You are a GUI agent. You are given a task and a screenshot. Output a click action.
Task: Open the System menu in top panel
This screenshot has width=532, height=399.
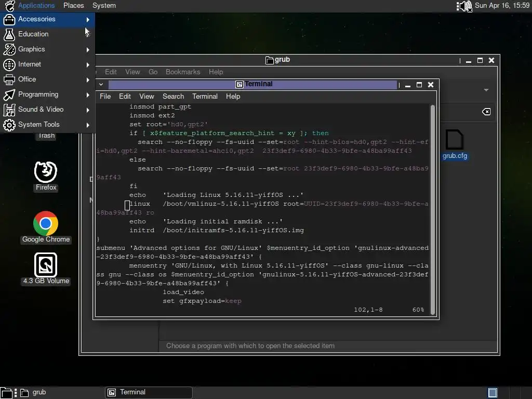(x=104, y=5)
